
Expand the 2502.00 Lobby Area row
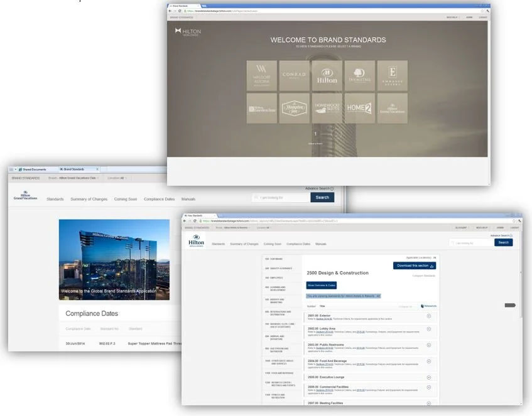[429, 329]
